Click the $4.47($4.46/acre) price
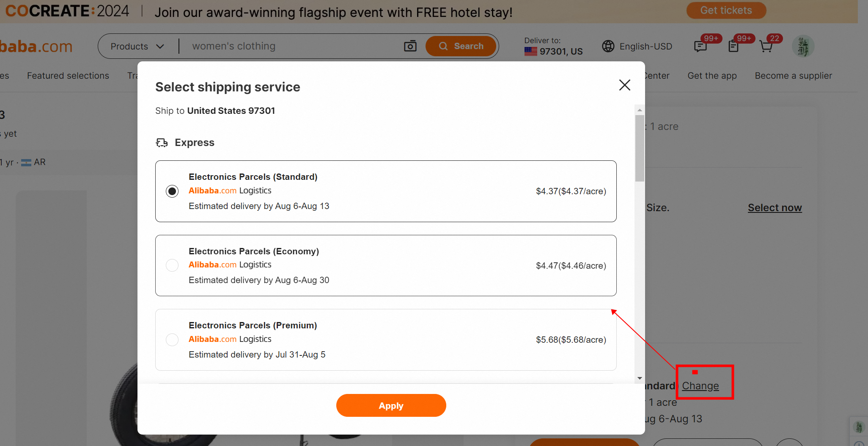 point(571,266)
